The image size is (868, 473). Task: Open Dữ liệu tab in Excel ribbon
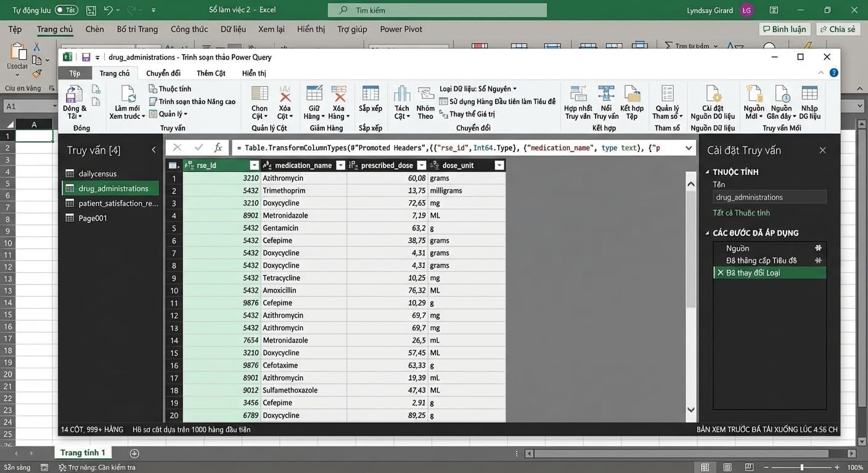click(x=233, y=29)
